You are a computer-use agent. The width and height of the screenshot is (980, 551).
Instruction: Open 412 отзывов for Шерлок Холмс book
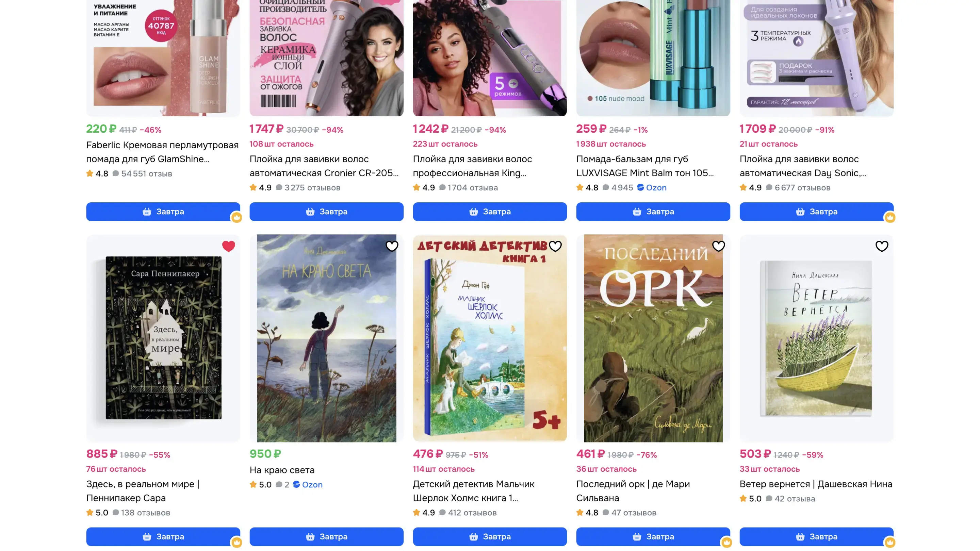coord(468,513)
